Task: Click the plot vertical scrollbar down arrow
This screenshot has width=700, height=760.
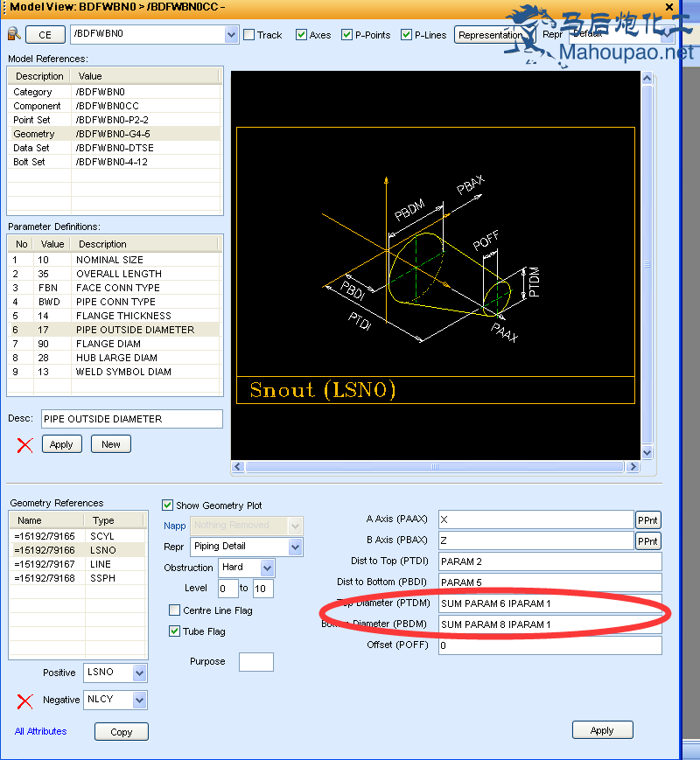Action: coord(647,453)
